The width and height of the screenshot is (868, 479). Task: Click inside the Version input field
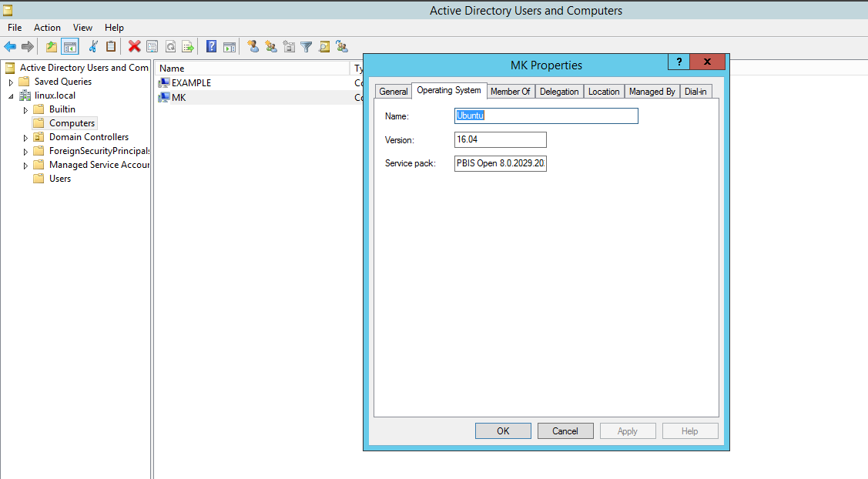coord(500,139)
